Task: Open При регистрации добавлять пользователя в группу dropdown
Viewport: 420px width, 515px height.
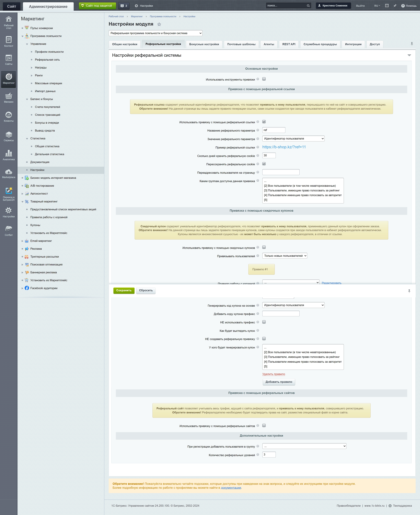Action: 304,446
